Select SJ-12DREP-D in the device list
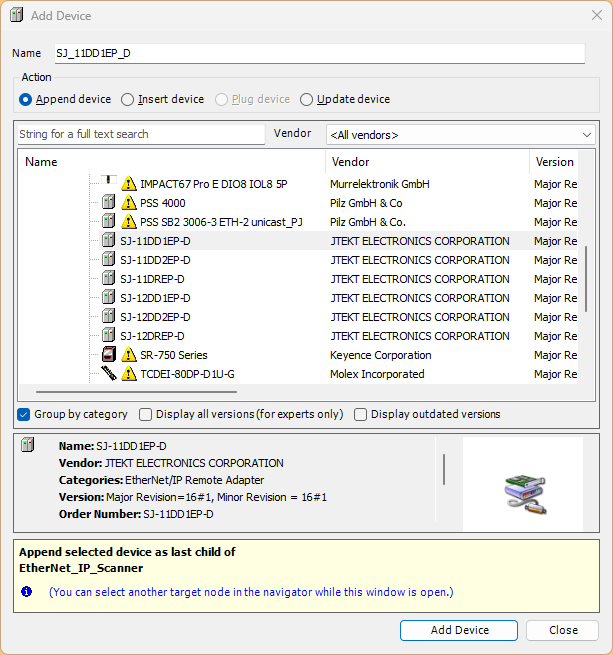 [x=152, y=336]
